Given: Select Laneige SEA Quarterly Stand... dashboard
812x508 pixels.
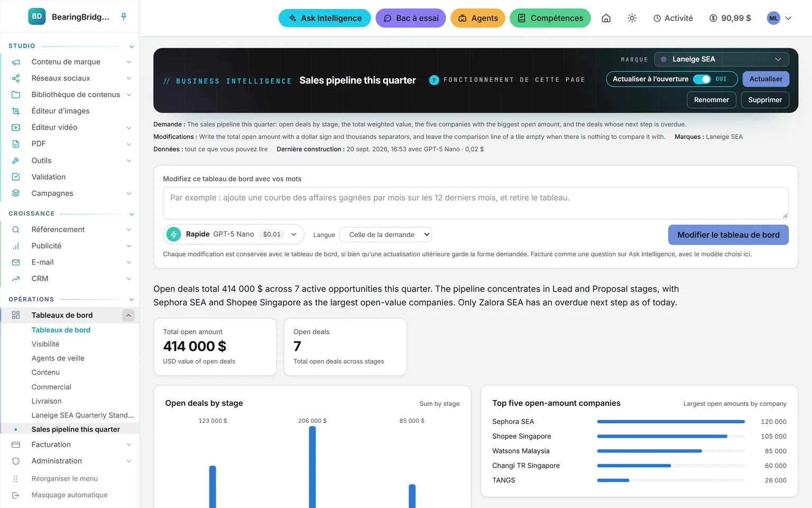Looking at the screenshot, I should [x=83, y=415].
